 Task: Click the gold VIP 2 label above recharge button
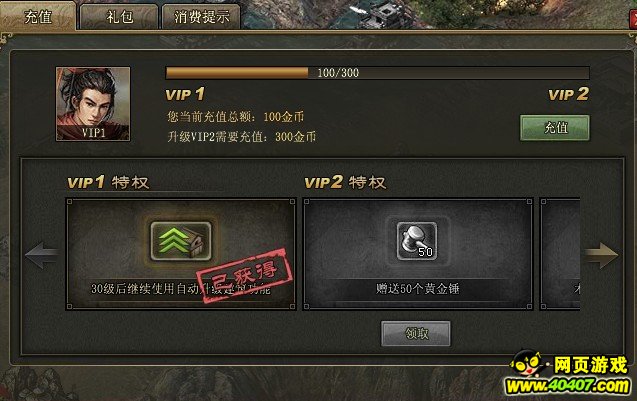pyautogui.click(x=568, y=94)
